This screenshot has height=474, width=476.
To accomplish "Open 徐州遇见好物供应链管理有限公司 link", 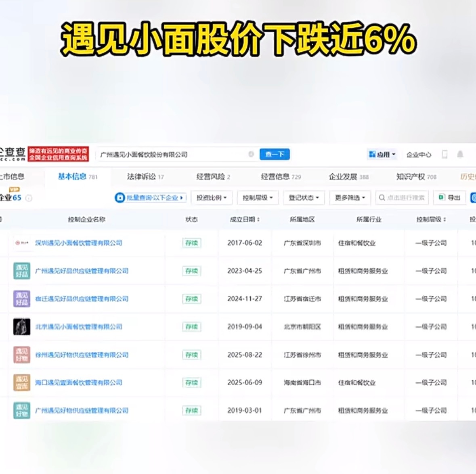I will [82, 355].
